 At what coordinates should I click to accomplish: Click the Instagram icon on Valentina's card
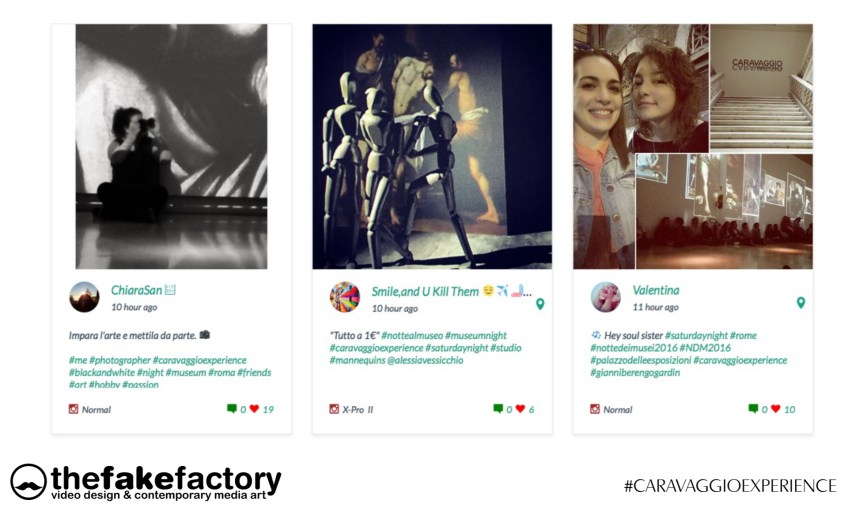(595, 409)
